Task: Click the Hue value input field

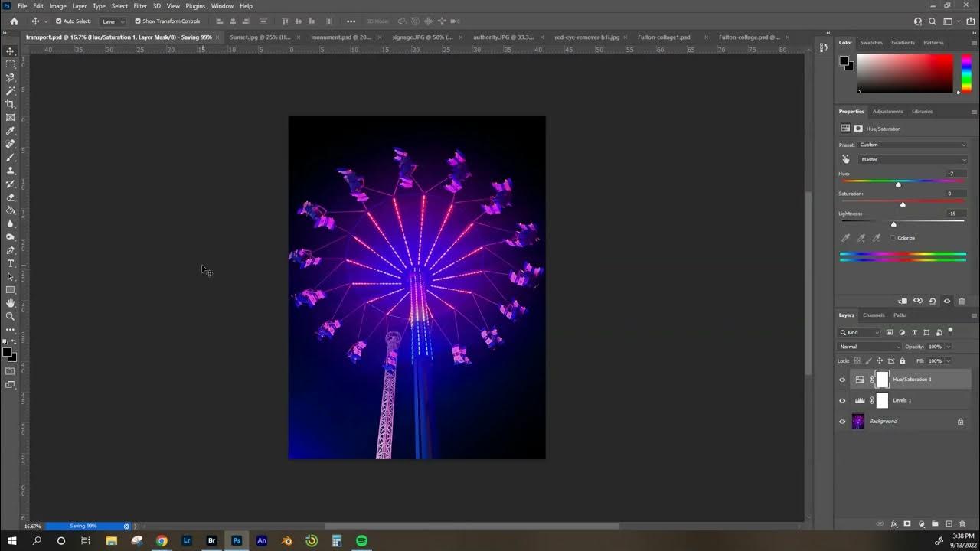Action: 955,174
